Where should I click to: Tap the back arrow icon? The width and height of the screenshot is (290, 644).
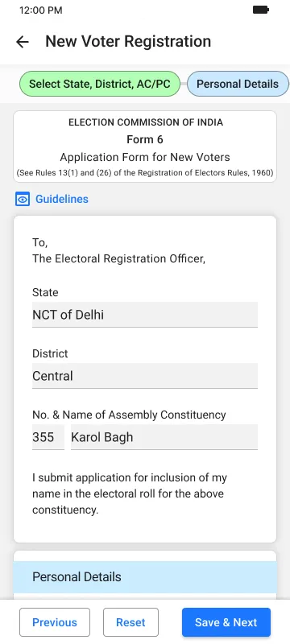point(23,42)
